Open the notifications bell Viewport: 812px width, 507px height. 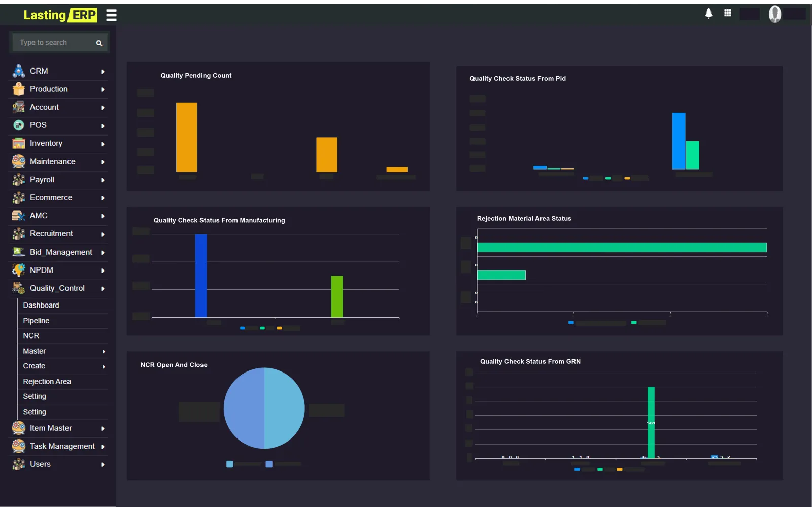tap(709, 14)
